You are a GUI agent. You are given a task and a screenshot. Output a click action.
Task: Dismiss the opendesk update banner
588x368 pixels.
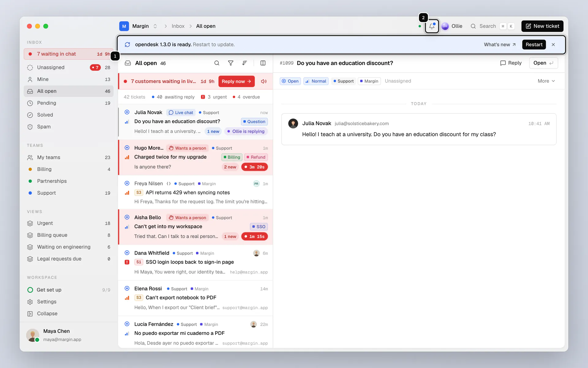pyautogui.click(x=553, y=44)
